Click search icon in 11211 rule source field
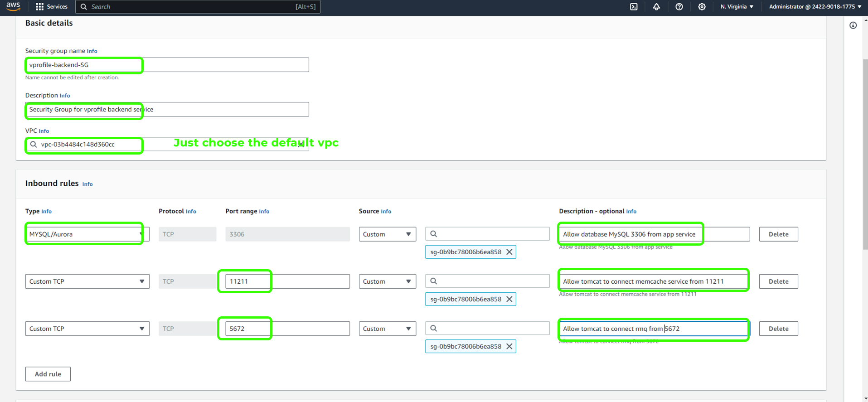Screen dimensions: 868x402 434,281
